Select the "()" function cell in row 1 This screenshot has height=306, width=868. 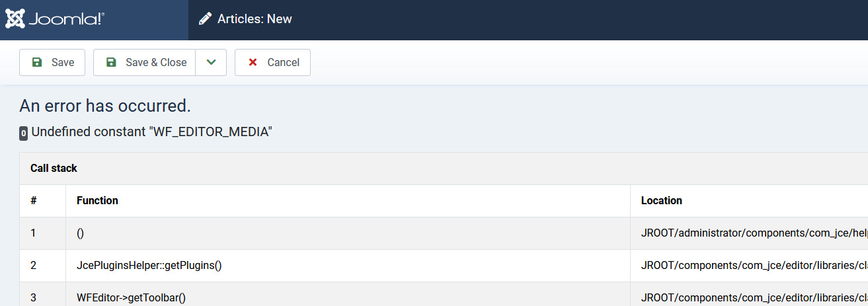pyautogui.click(x=81, y=233)
